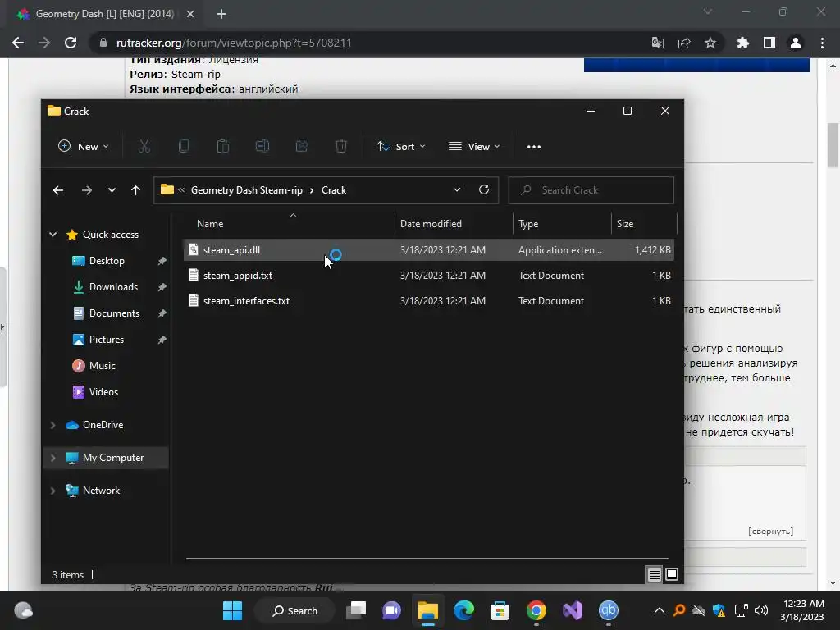The height and width of the screenshot is (630, 840).
Task: Click the Copy icon in Explorer toolbar
Action: pyautogui.click(x=183, y=146)
